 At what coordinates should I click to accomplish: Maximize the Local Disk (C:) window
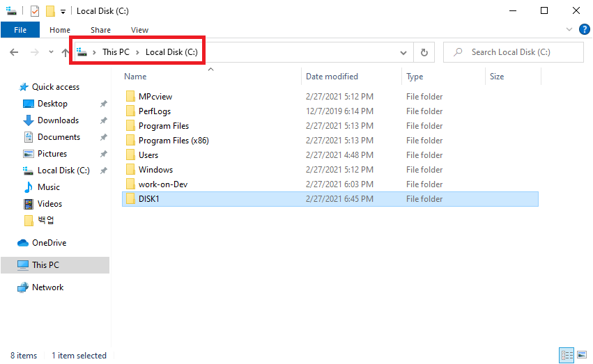pyautogui.click(x=544, y=10)
